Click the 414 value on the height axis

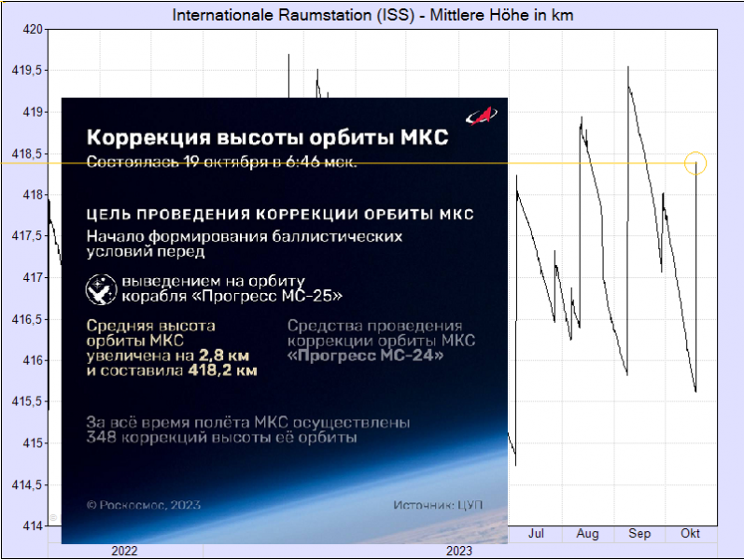32,525
